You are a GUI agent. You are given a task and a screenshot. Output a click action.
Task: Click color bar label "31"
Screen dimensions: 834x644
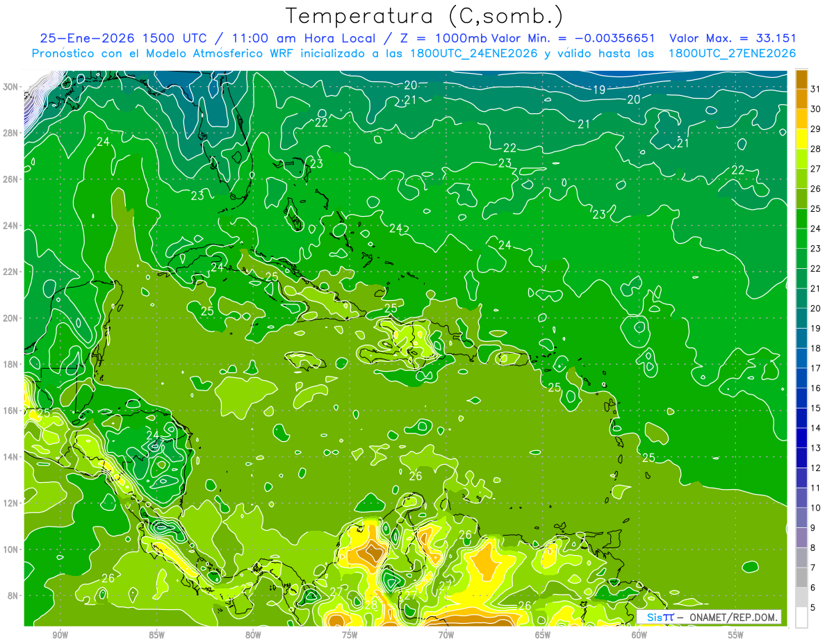816,89
